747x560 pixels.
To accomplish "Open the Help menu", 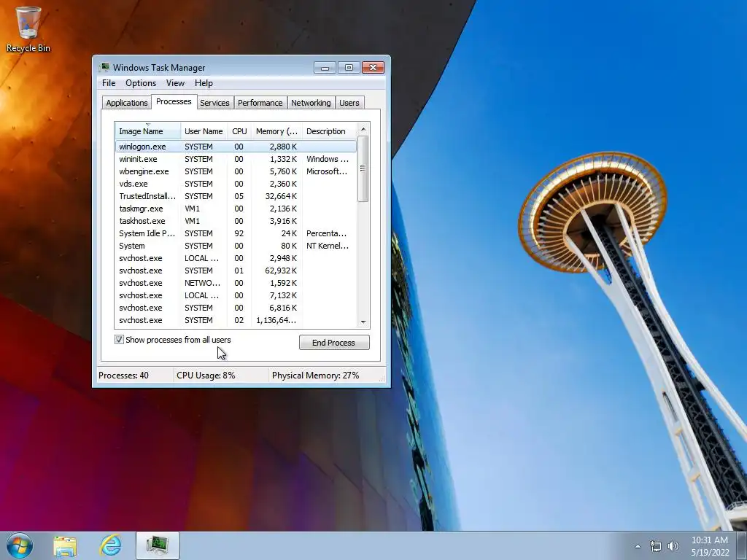I will click(204, 83).
